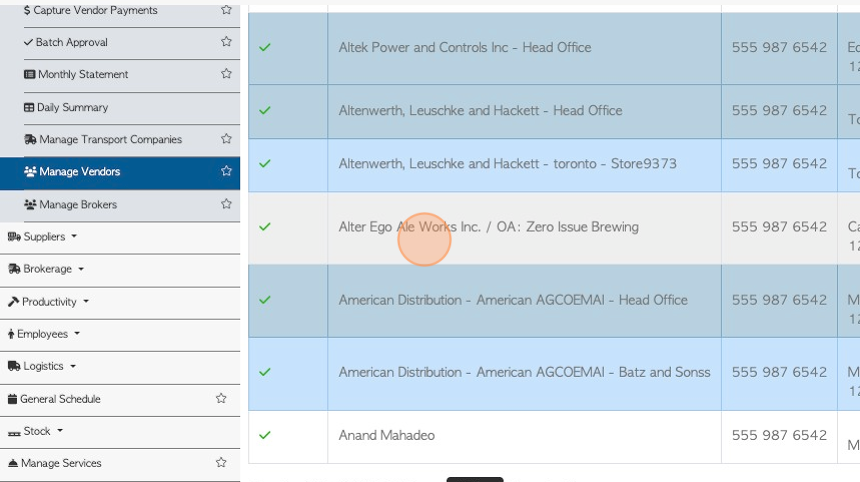The image size is (860, 482).
Task: Click the truck icon for Manage Transport Companies
Action: click(x=30, y=140)
